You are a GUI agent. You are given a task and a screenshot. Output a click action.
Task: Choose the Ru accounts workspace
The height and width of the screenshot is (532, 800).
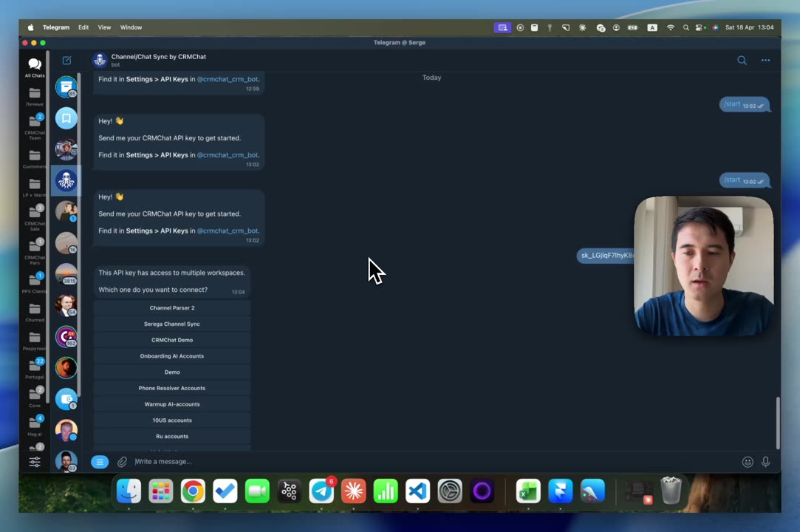pos(172,437)
